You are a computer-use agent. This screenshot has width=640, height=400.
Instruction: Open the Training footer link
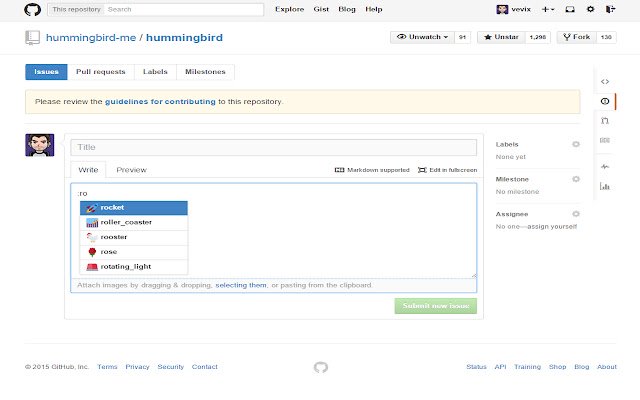click(x=527, y=367)
